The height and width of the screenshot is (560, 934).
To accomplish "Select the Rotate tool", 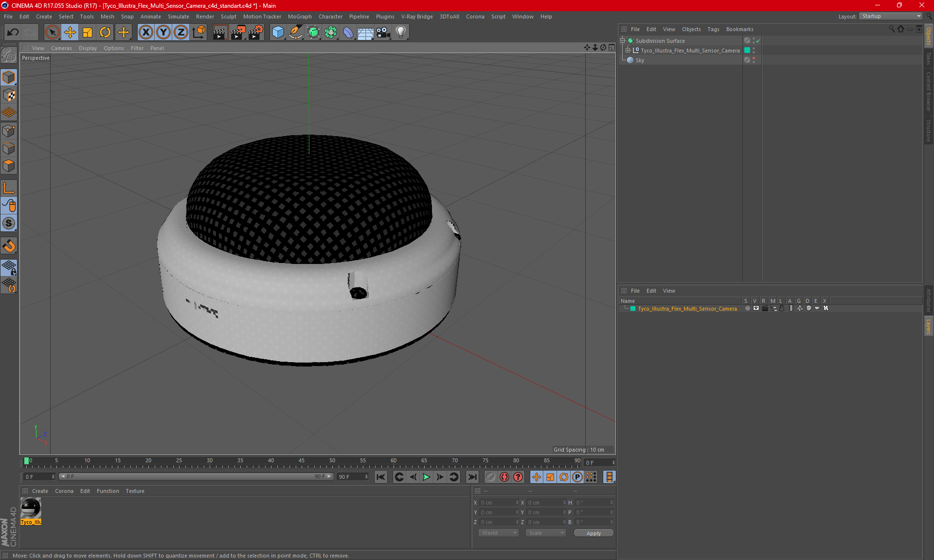I will 105,33.
